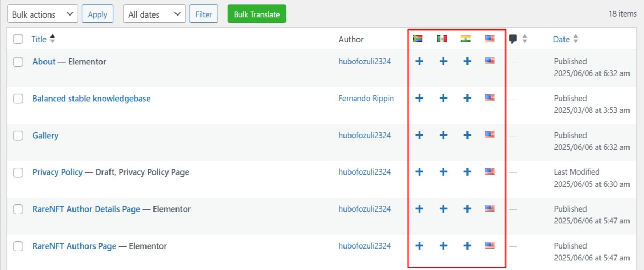Add South African translation for About page

[x=419, y=62]
